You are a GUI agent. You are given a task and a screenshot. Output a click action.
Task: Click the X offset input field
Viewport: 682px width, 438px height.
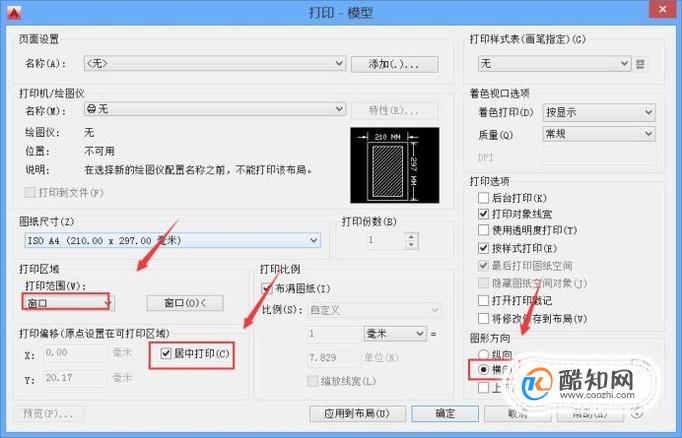click(x=75, y=353)
